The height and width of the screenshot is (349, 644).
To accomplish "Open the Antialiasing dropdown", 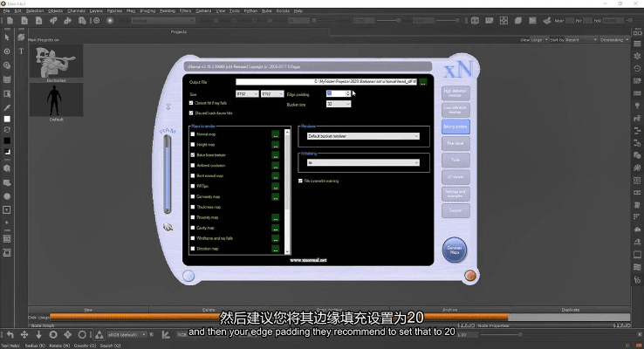I will pyautogui.click(x=363, y=162).
